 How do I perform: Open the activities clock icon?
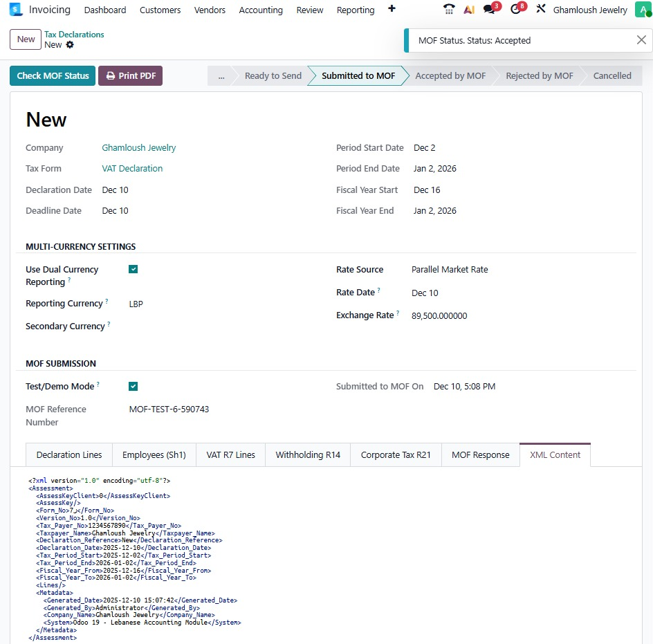tap(515, 10)
